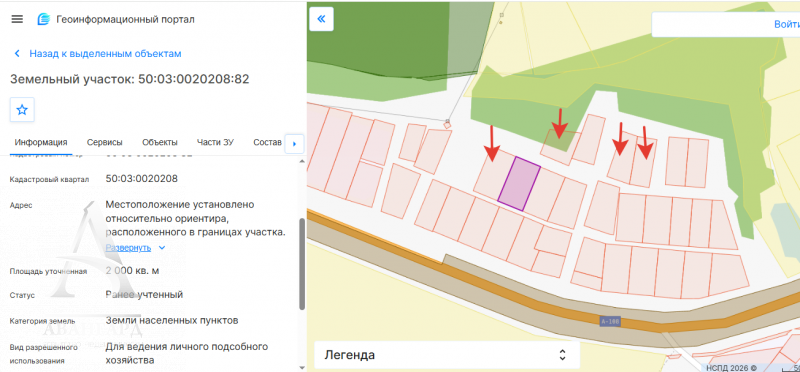The width and height of the screenshot is (800, 372).
Task: Click the area value 2 000 кв. м
Action: (x=132, y=270)
